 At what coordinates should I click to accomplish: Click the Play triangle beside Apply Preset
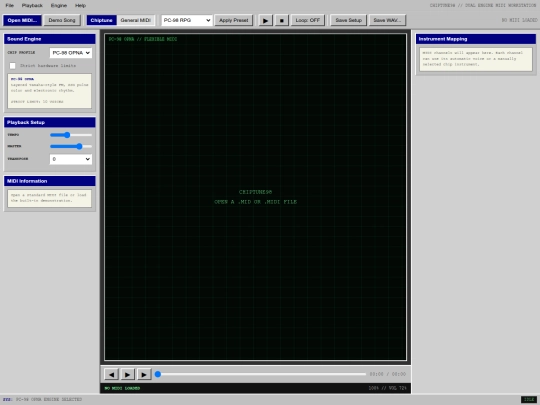265,20
